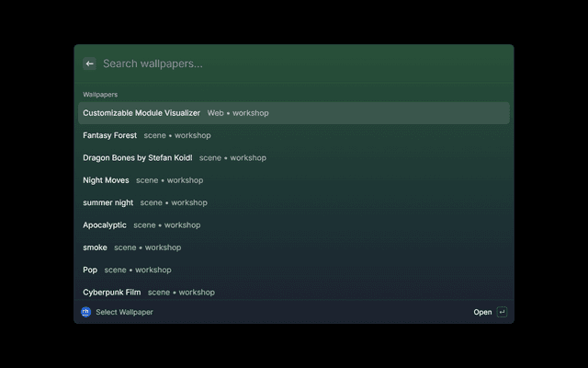Select the Fantasy Forest wallpaper

294,135
